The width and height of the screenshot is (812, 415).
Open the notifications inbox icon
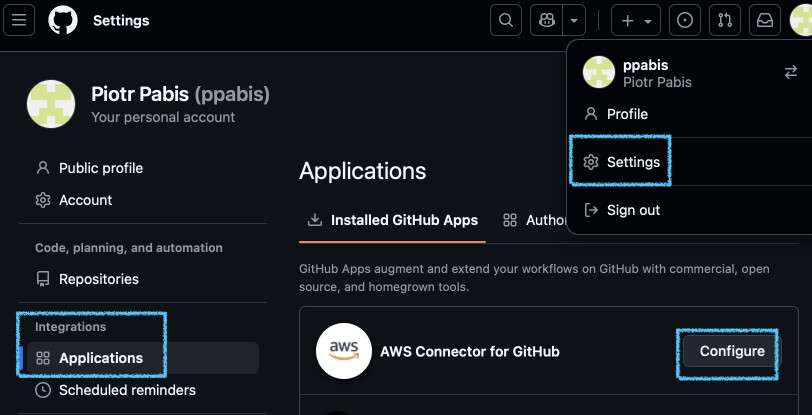tap(764, 20)
